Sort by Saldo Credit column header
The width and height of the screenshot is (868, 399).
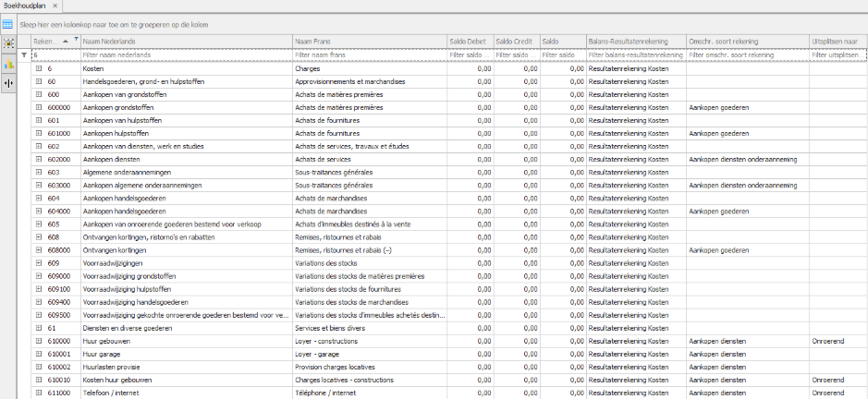point(517,42)
